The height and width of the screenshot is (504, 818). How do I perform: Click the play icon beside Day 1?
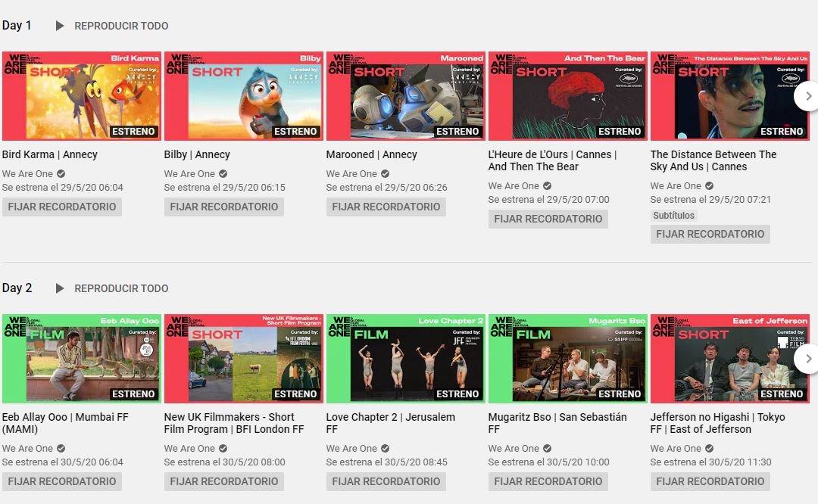pyautogui.click(x=60, y=26)
